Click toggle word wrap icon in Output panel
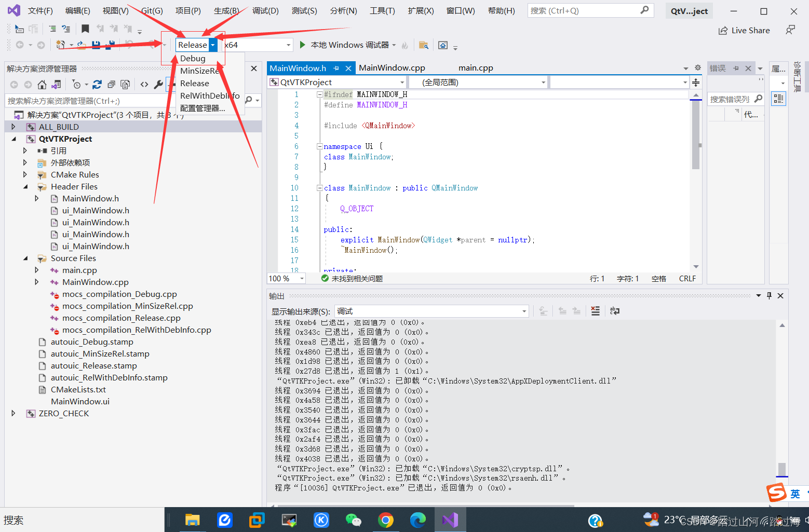The image size is (809, 532). point(614,311)
